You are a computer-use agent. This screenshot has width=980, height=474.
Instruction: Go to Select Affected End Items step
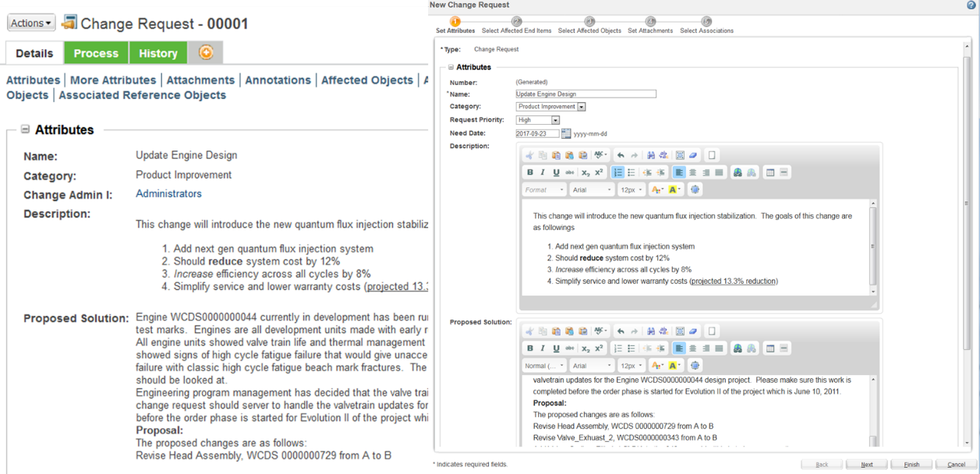pos(516,26)
